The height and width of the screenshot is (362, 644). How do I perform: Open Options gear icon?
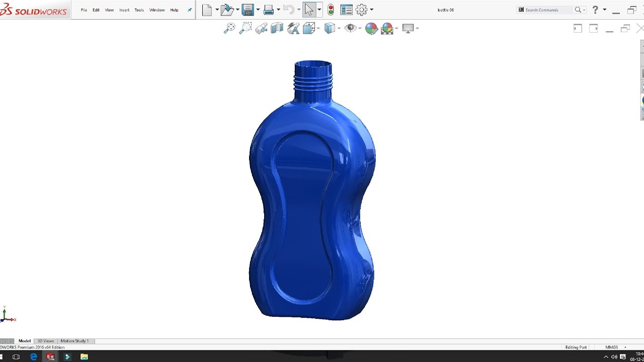[361, 10]
